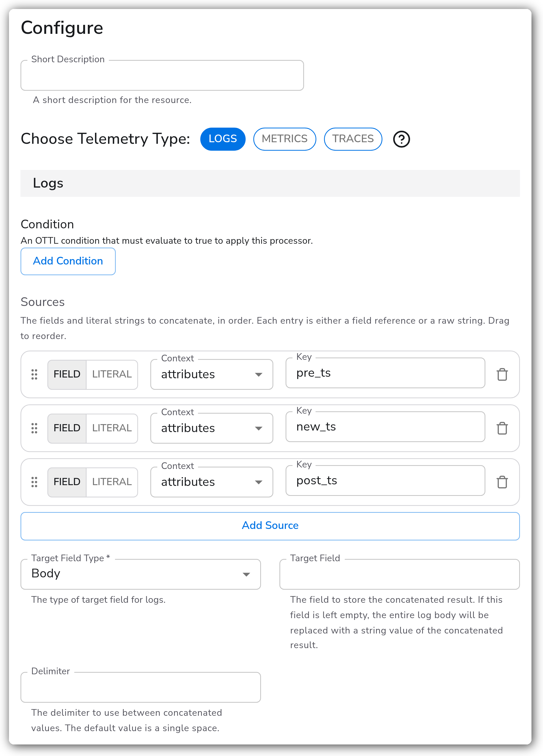Switch new_ts row to LITERAL mode

pyautogui.click(x=112, y=428)
